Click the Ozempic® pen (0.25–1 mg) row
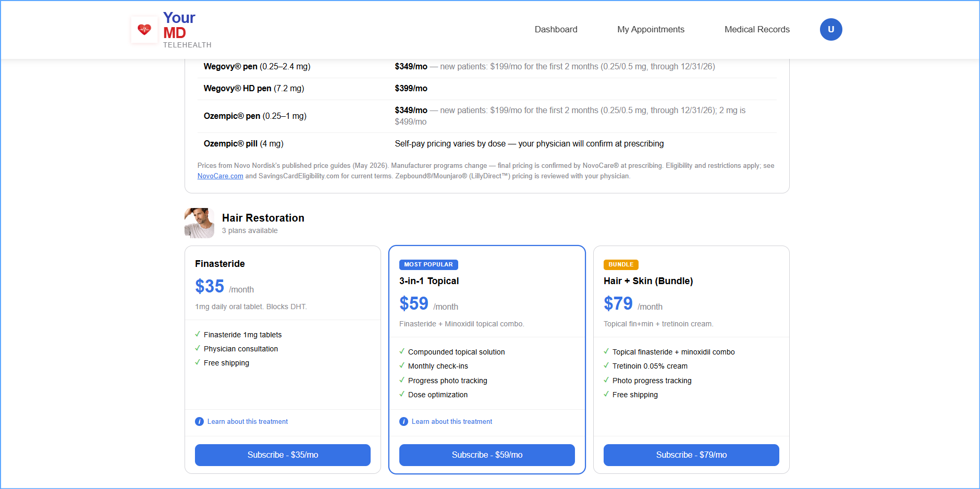Screen dimensions: 980x489 (487, 116)
